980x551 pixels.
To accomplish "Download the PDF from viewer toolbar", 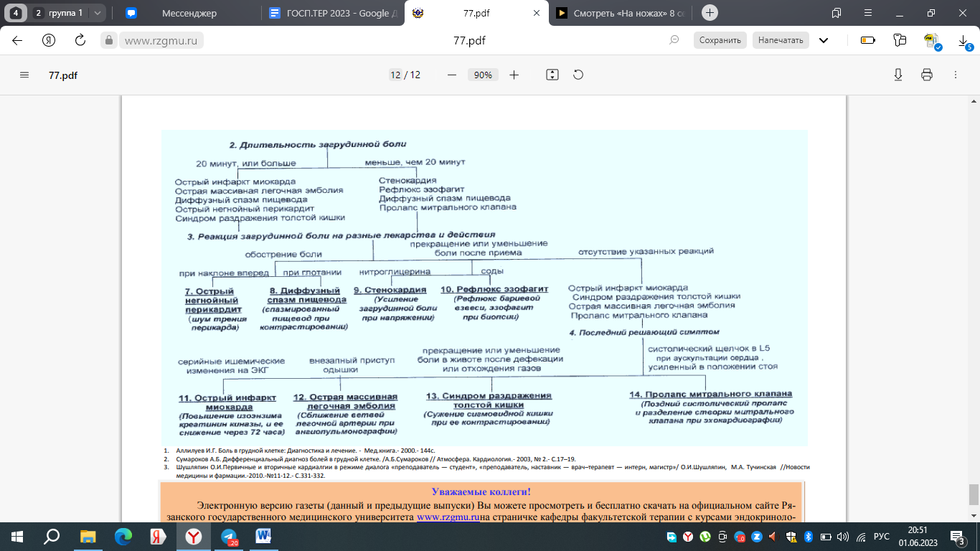I will (897, 75).
